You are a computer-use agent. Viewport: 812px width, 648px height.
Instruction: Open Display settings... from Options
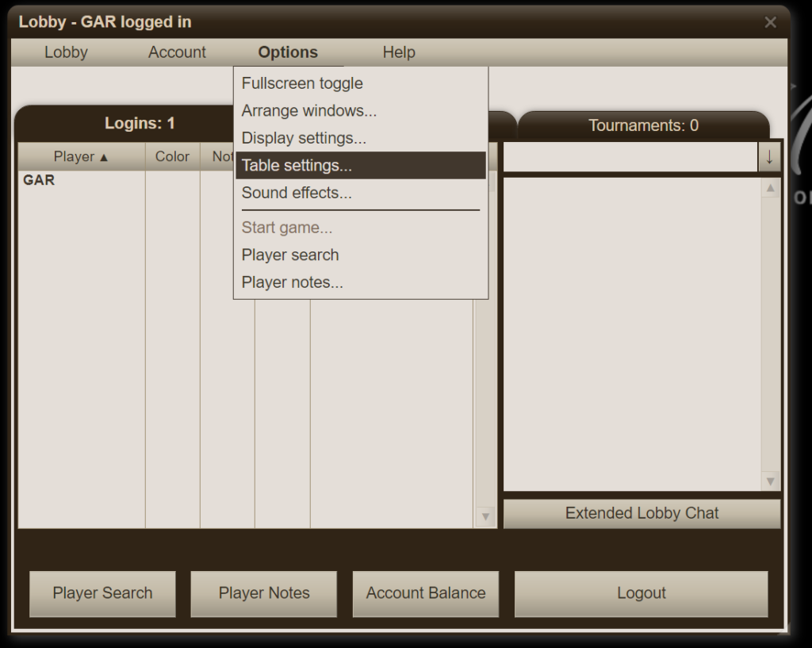304,138
